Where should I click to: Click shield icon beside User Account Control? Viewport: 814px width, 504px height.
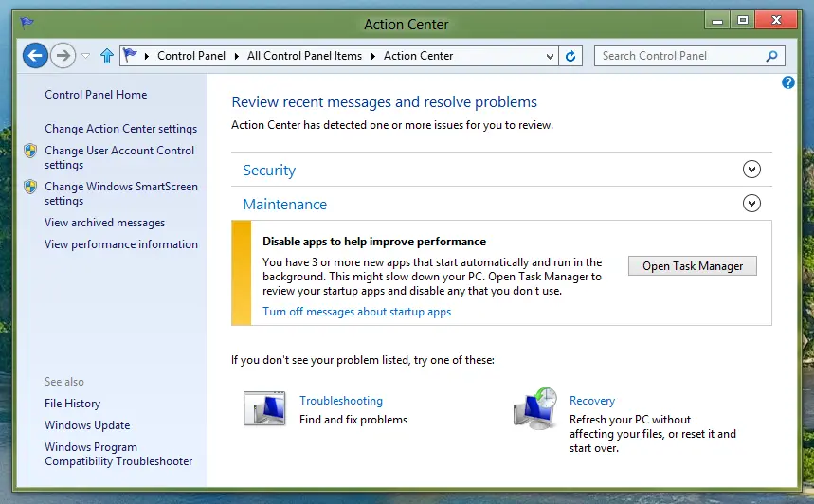[30, 151]
